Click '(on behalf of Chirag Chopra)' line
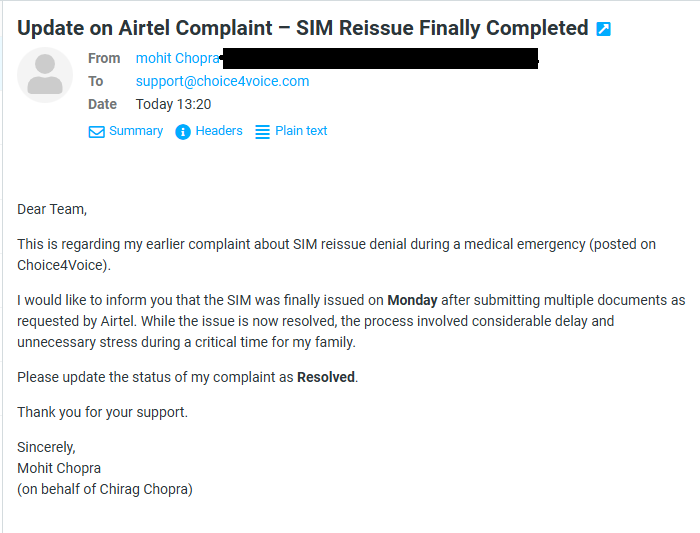700x533 pixels. point(105,489)
